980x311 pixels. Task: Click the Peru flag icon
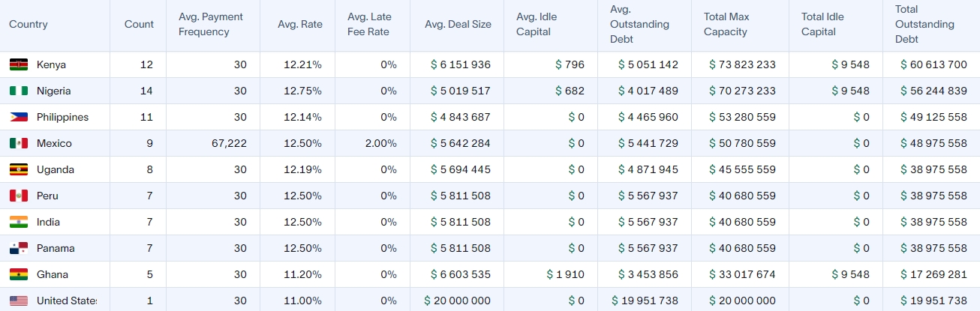click(19, 196)
